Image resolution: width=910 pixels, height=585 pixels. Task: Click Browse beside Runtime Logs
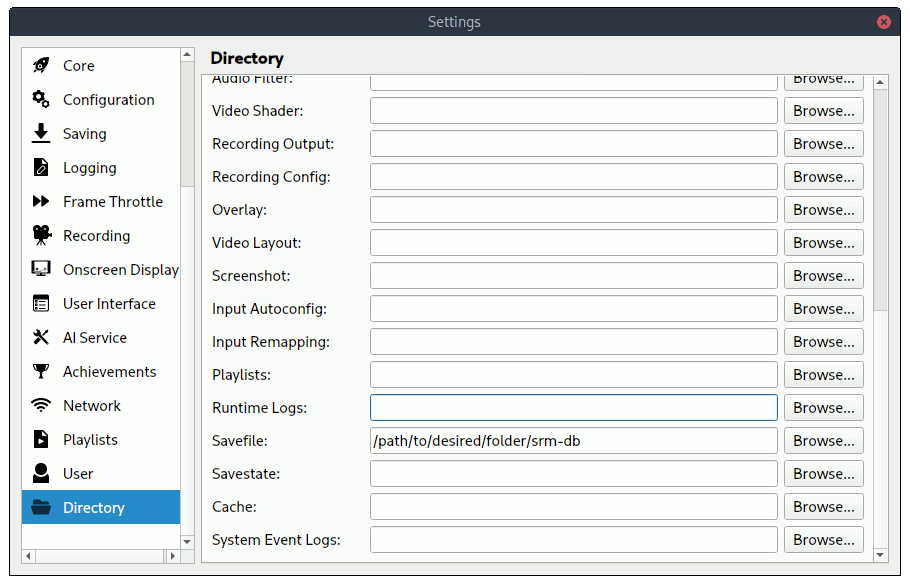coord(822,407)
